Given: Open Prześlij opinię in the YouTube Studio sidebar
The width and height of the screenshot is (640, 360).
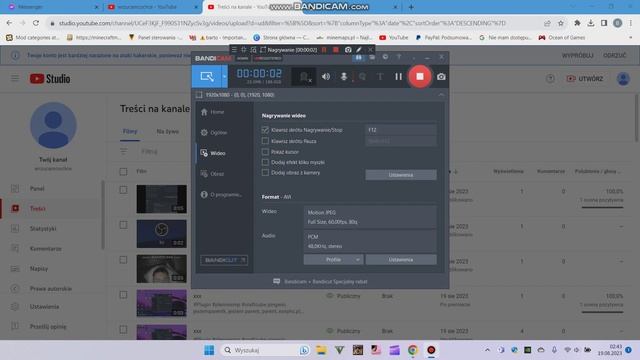Looking at the screenshot, I should click(x=48, y=327).
